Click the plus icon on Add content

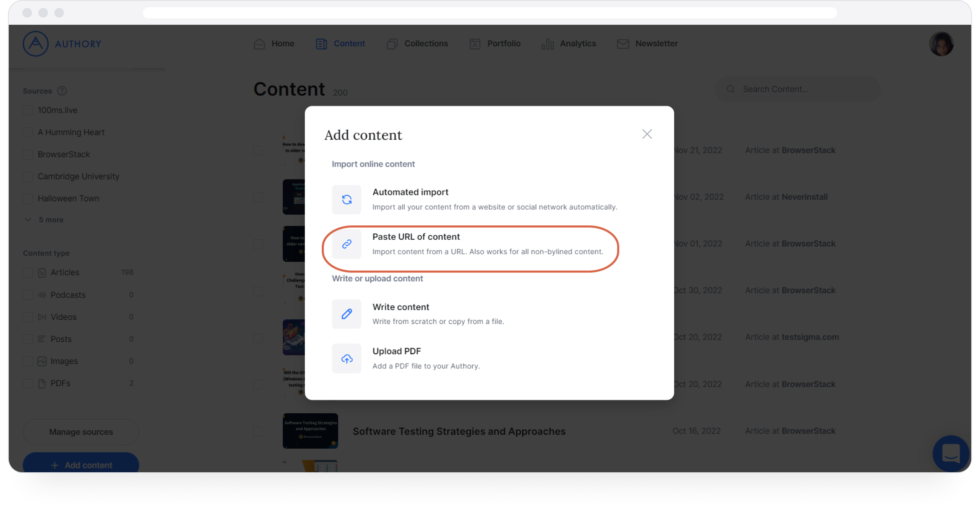click(55, 465)
